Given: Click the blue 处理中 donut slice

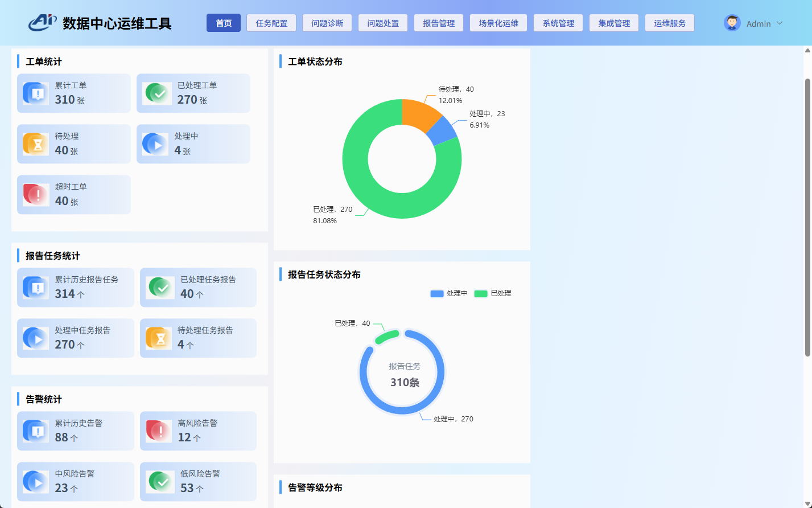Looking at the screenshot, I should (x=442, y=131).
